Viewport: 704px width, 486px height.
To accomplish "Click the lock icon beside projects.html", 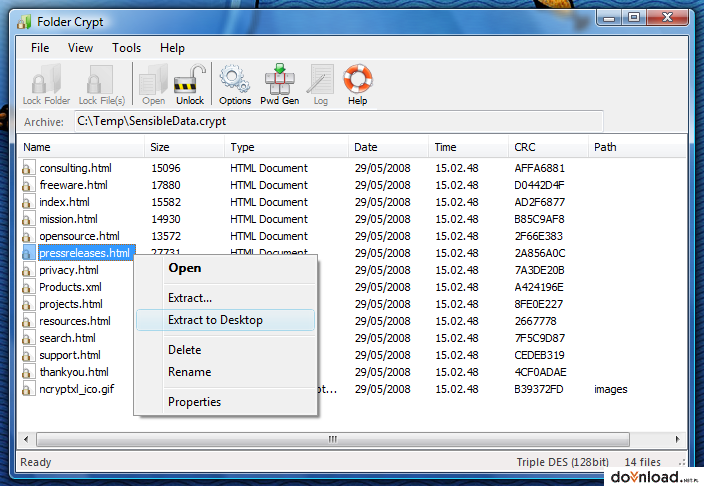I will 27,304.
